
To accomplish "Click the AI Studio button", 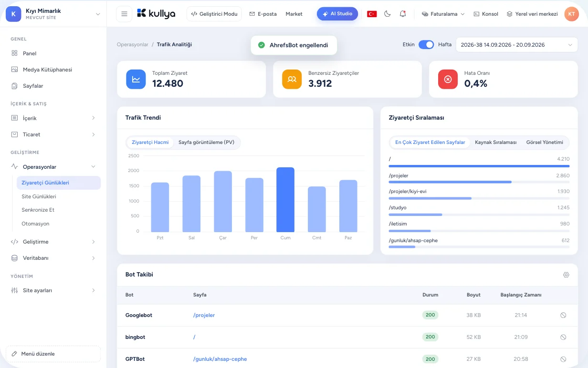I will [337, 14].
